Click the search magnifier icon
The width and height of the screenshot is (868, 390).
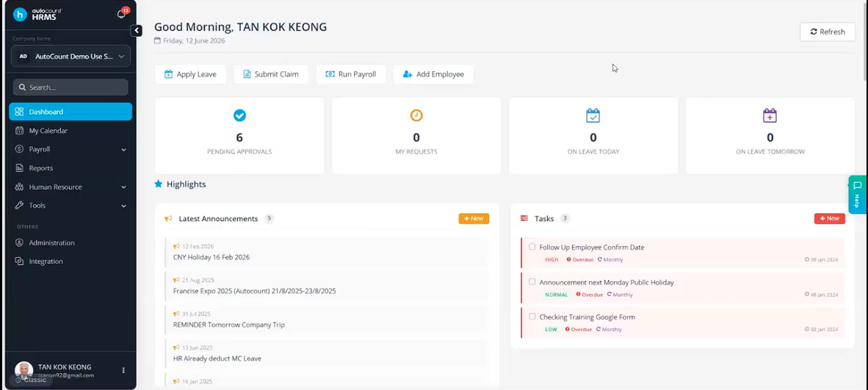(22, 87)
